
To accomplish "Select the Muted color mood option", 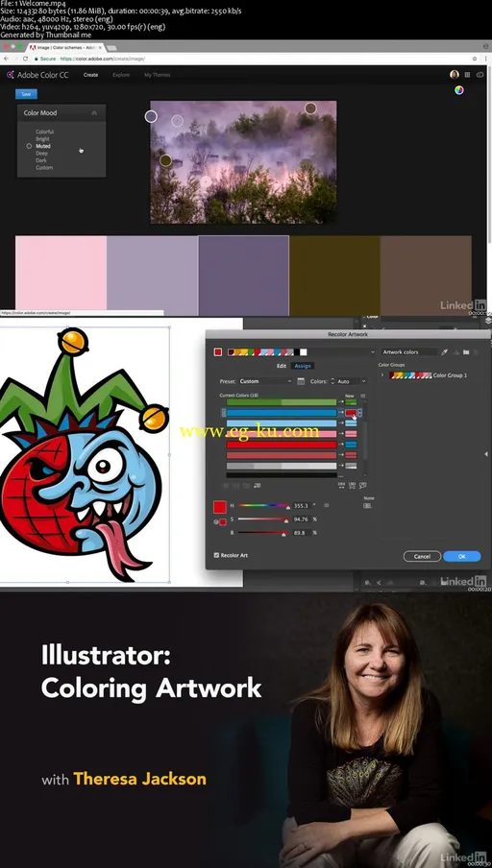I will 43,146.
